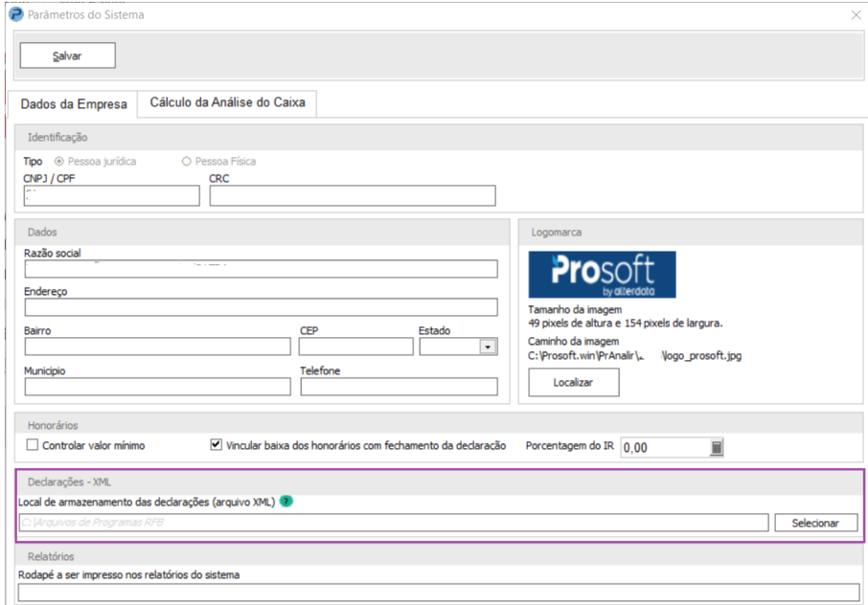868x605 pixels.
Task: Select Pessoa Física radio button
Action: click(187, 162)
